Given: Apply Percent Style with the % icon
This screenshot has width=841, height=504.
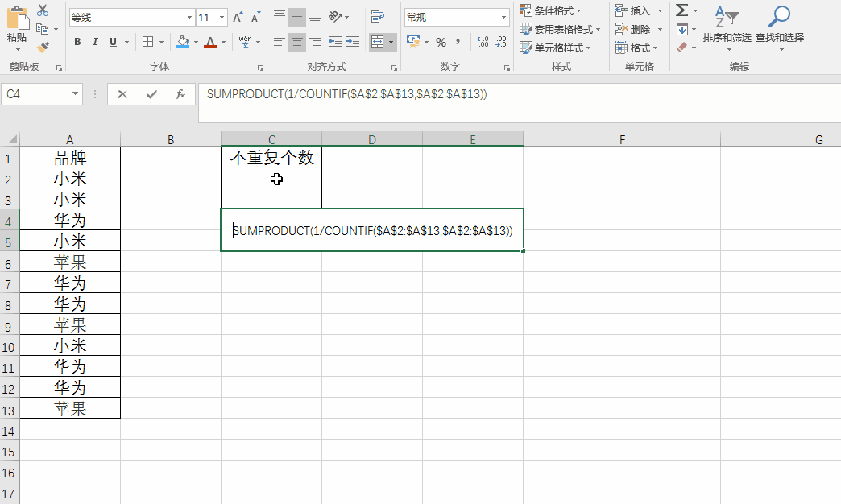Looking at the screenshot, I should (441, 42).
